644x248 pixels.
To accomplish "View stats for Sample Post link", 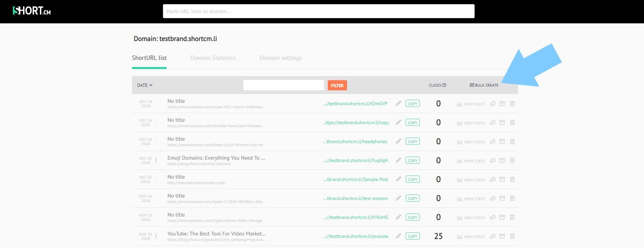I will click(471, 180).
